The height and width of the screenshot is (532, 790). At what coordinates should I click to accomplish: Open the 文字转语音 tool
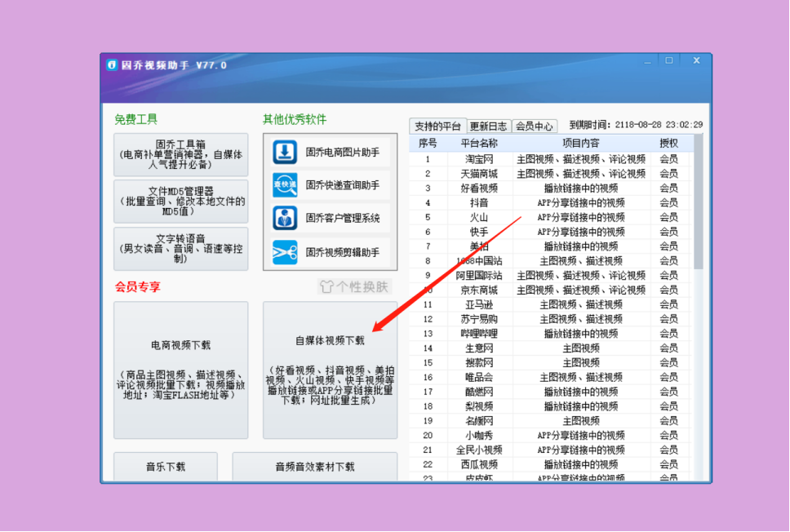point(180,247)
